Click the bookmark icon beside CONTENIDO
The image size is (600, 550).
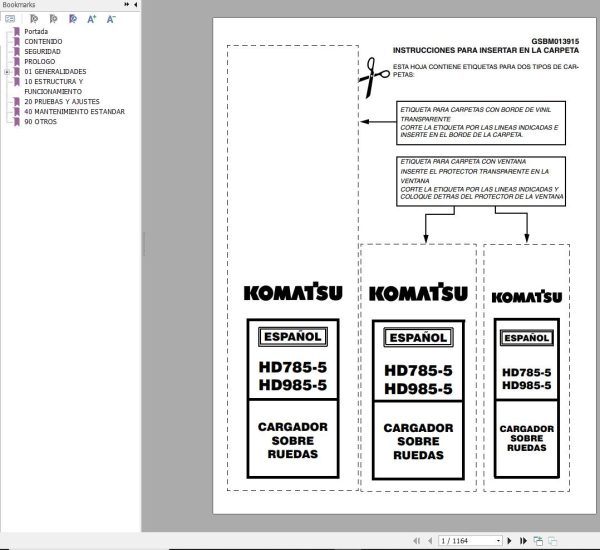click(16, 41)
